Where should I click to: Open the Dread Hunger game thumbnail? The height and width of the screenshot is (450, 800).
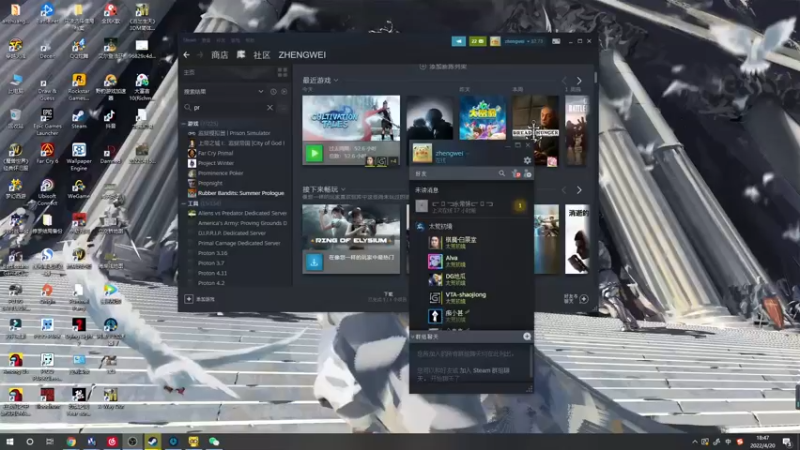coord(535,117)
